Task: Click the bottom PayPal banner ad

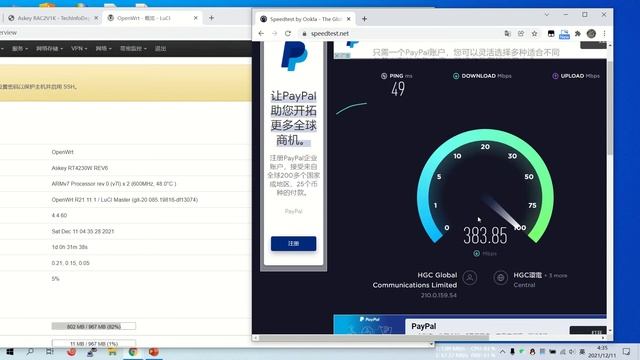Action: click(469, 324)
